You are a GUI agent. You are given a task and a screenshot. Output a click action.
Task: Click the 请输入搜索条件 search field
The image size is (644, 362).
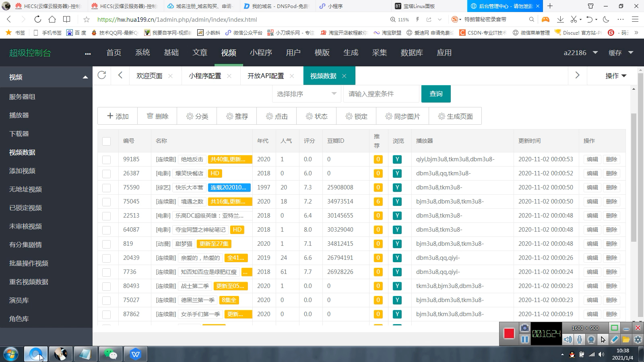click(381, 94)
